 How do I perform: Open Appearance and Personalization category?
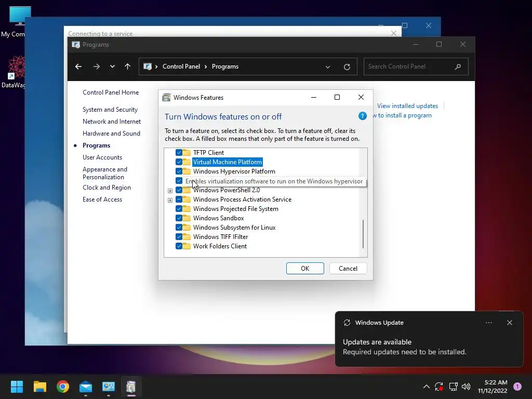pyautogui.click(x=105, y=173)
